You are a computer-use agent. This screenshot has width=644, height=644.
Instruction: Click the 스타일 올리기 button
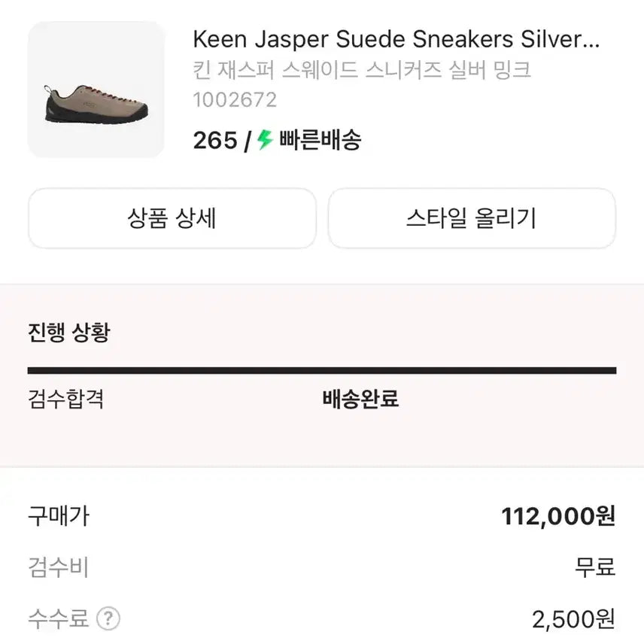click(472, 218)
